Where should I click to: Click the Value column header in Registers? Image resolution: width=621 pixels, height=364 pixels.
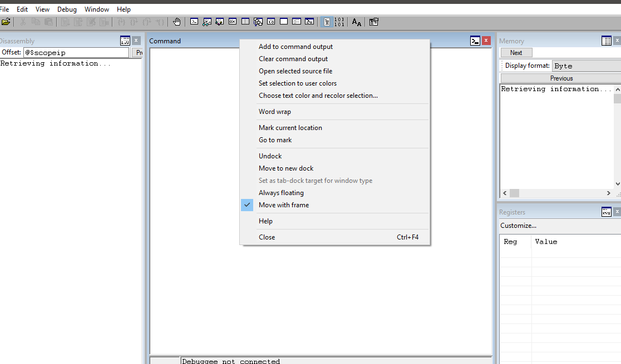pos(576,242)
